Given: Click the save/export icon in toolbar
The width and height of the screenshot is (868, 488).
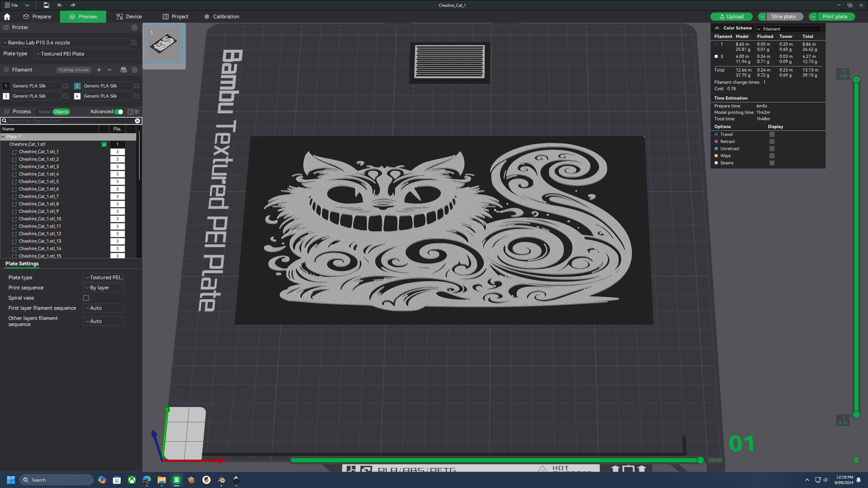Looking at the screenshot, I should click(46, 5).
